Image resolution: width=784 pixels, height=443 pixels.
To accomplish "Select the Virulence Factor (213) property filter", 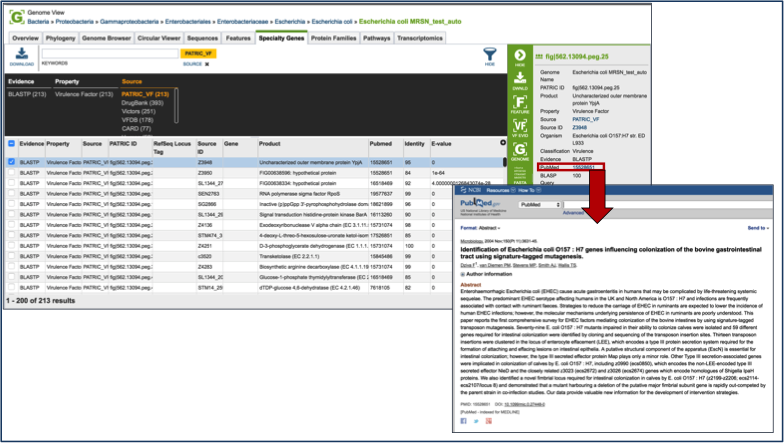I will [x=84, y=94].
